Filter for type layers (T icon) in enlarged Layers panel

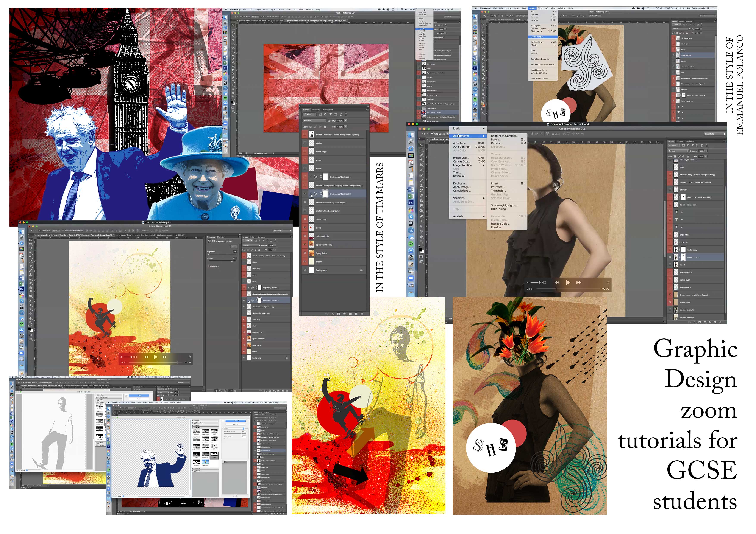[x=331, y=115]
